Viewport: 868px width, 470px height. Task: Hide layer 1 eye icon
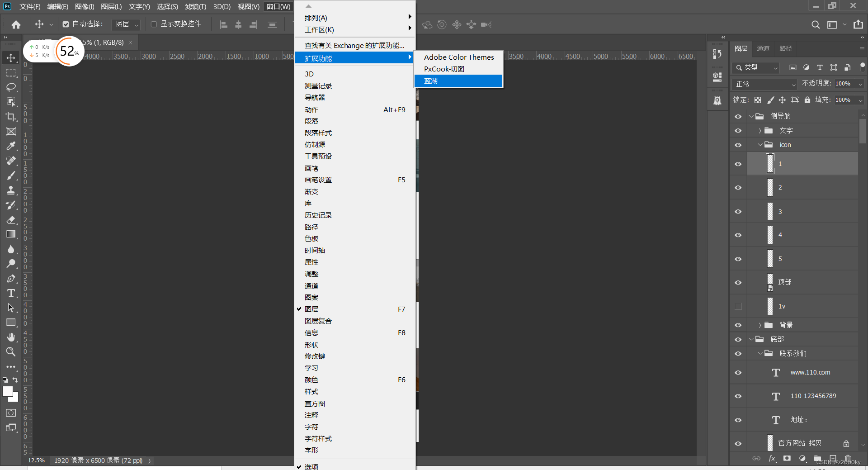738,164
